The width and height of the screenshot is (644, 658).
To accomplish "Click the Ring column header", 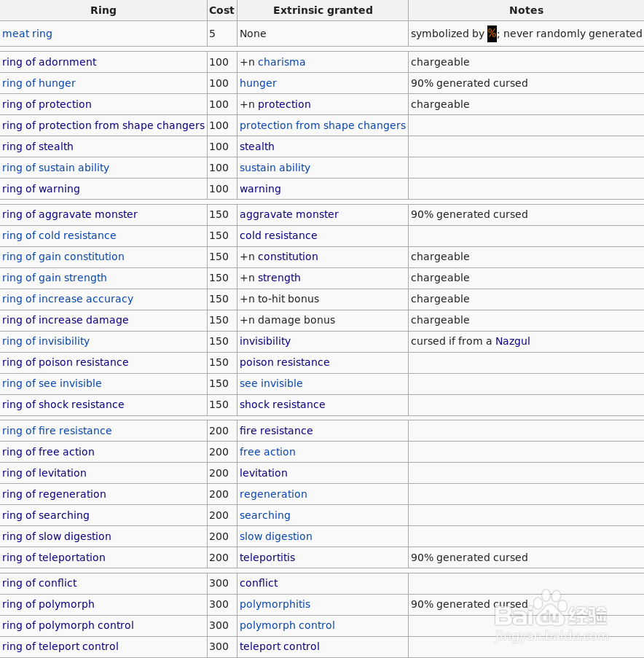I will (x=103, y=10).
